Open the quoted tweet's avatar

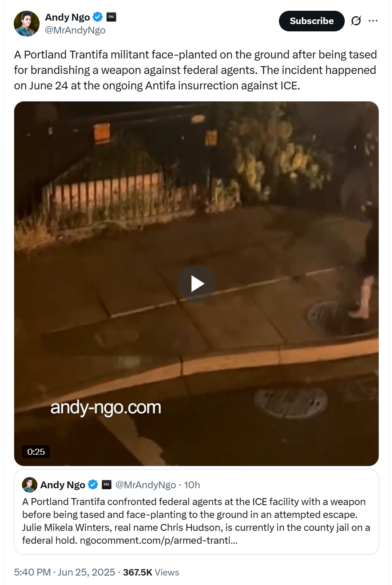[30, 484]
